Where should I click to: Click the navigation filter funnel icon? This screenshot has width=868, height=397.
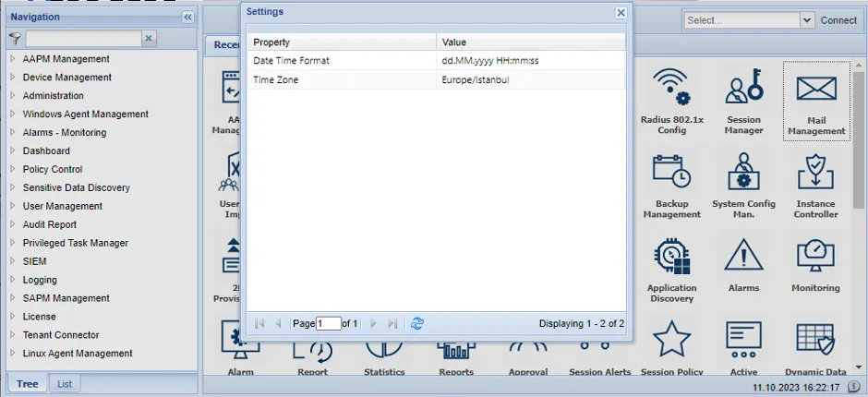tap(15, 38)
